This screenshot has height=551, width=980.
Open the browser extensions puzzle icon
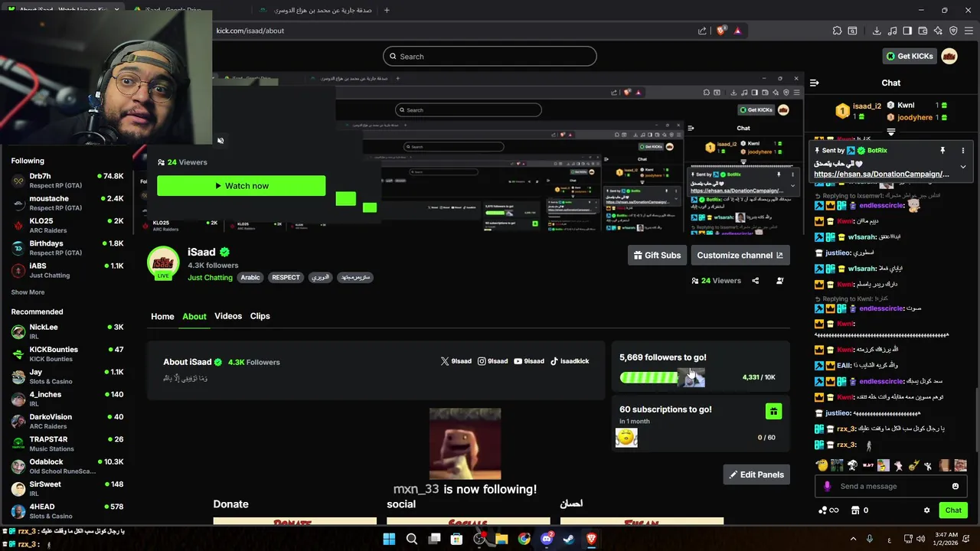click(x=837, y=31)
